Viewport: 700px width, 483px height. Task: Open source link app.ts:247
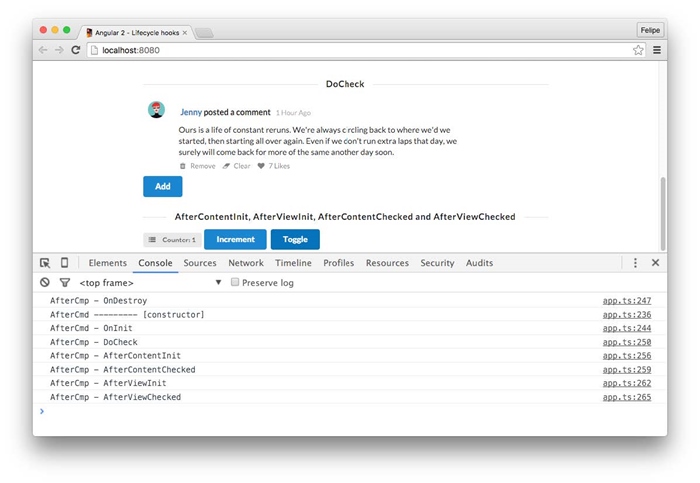626,300
